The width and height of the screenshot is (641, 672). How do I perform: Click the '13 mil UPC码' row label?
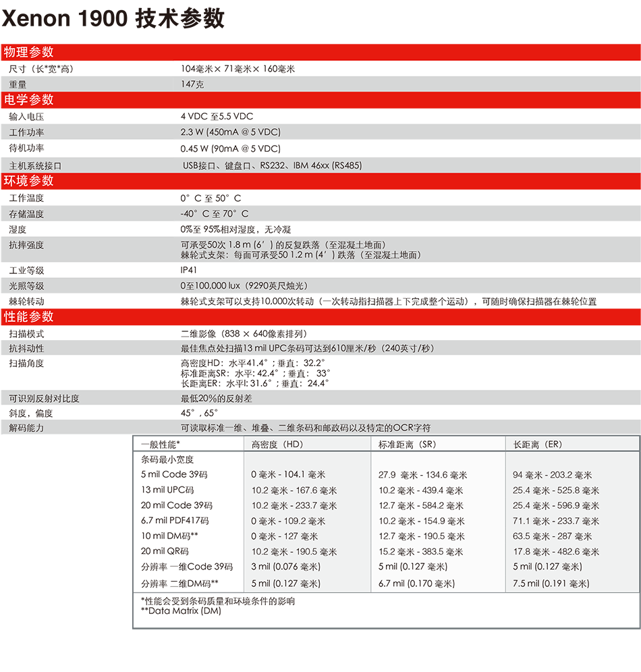point(167,490)
